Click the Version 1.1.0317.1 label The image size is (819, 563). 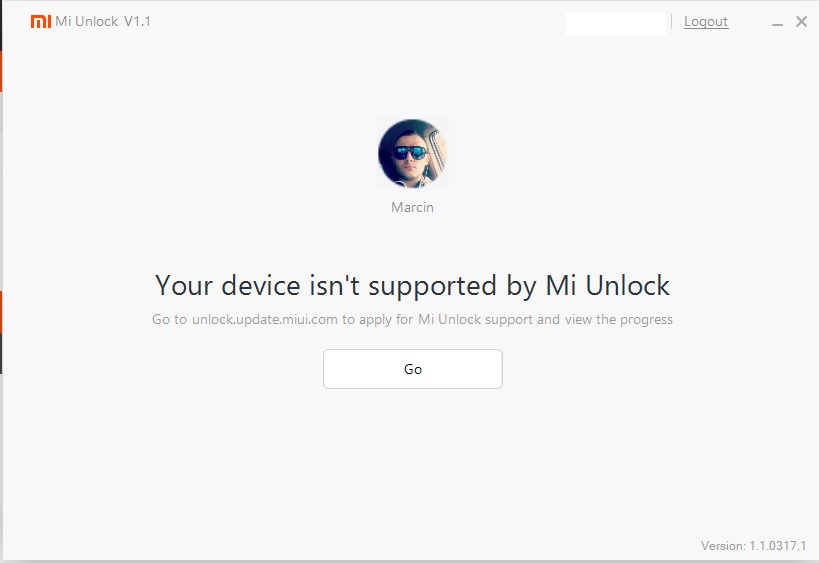pyautogui.click(x=754, y=546)
